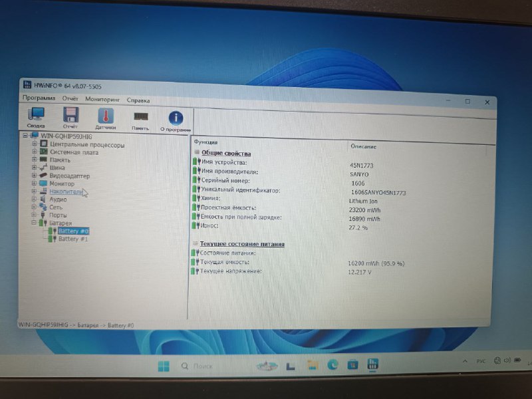Viewport: 532px width, 399px height.
Task: Click the РУС language indicator
Action: point(481,361)
